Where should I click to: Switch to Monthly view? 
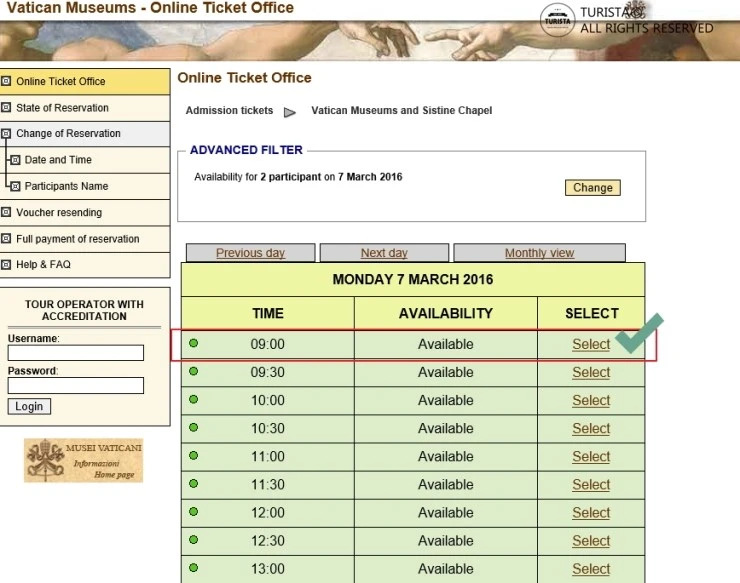tap(539, 253)
